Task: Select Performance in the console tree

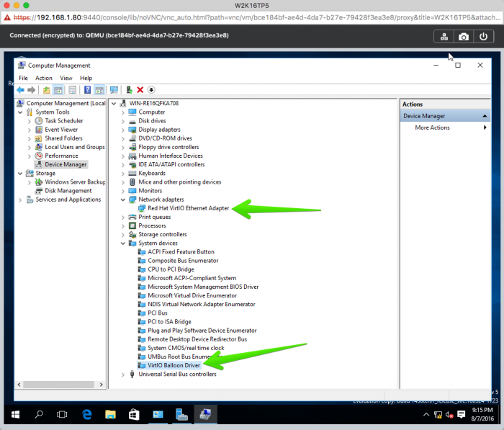Action: [61, 156]
